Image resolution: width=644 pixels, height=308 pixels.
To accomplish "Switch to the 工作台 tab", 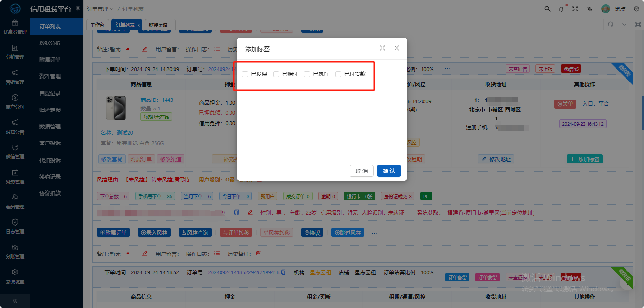I will (x=97, y=25).
